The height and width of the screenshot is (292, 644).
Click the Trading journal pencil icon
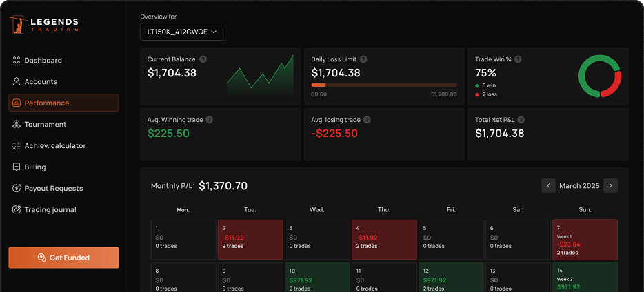pyautogui.click(x=17, y=209)
